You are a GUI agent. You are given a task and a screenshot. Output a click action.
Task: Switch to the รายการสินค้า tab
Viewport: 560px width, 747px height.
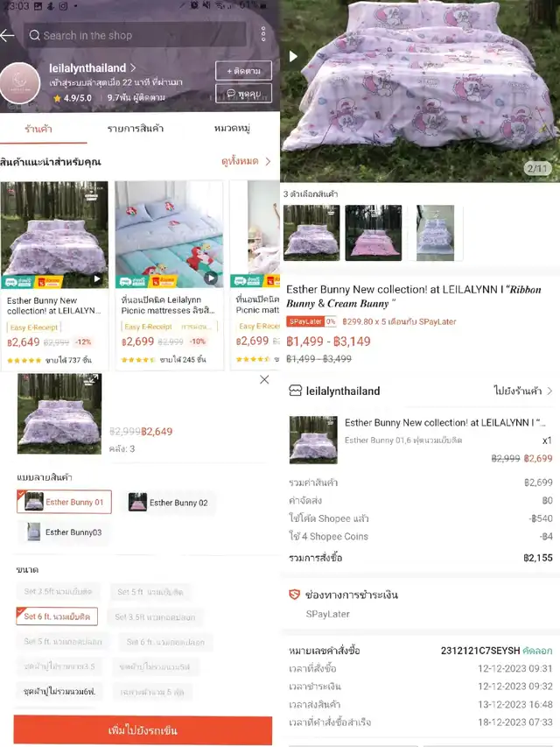(x=136, y=128)
